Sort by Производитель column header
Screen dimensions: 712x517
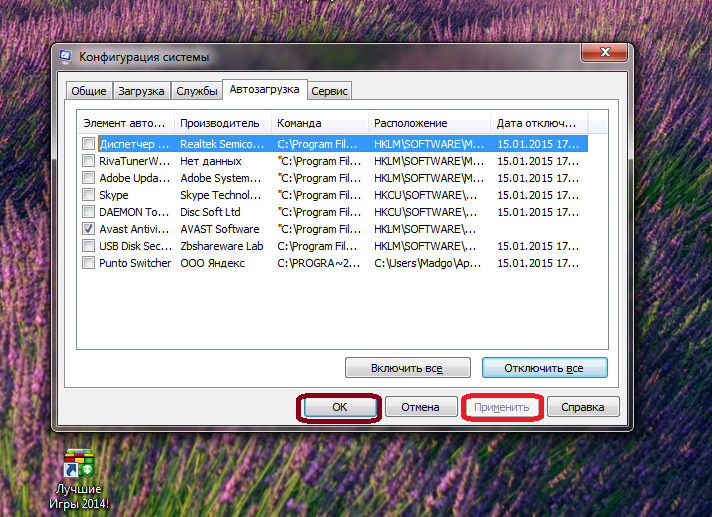(x=222, y=123)
